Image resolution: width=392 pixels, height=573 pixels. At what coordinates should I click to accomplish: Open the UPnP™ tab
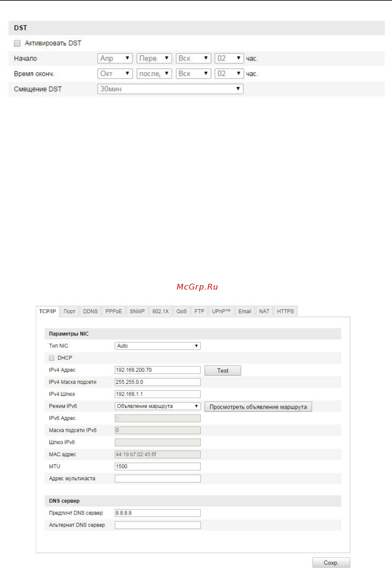pyautogui.click(x=221, y=311)
